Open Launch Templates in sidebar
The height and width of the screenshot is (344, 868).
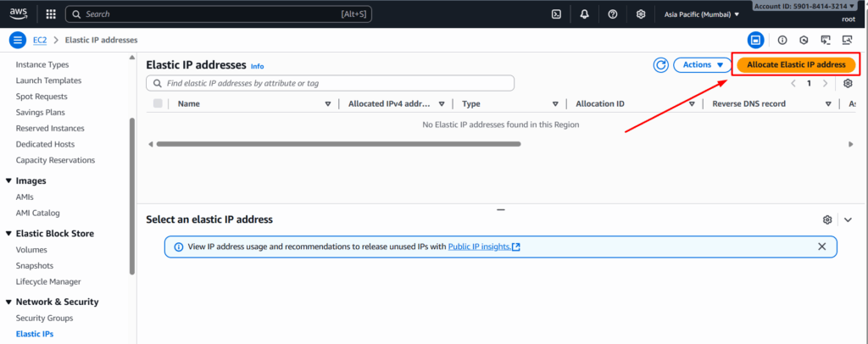(x=48, y=80)
